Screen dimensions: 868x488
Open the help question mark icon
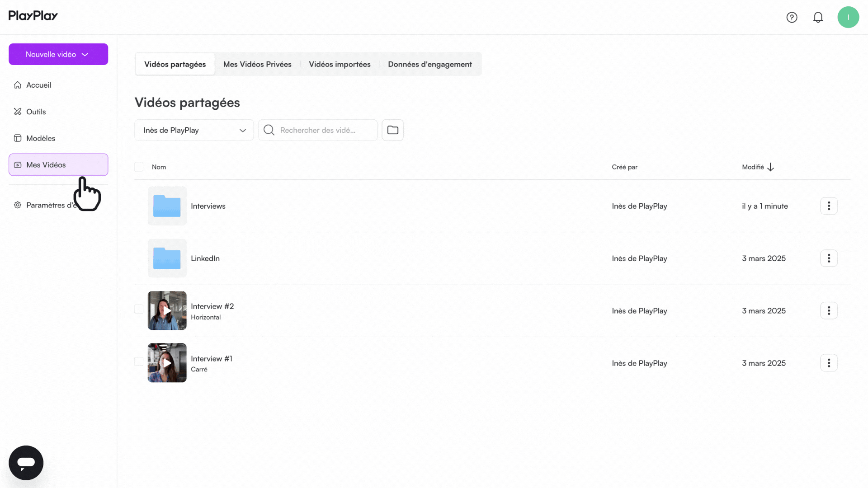point(792,17)
